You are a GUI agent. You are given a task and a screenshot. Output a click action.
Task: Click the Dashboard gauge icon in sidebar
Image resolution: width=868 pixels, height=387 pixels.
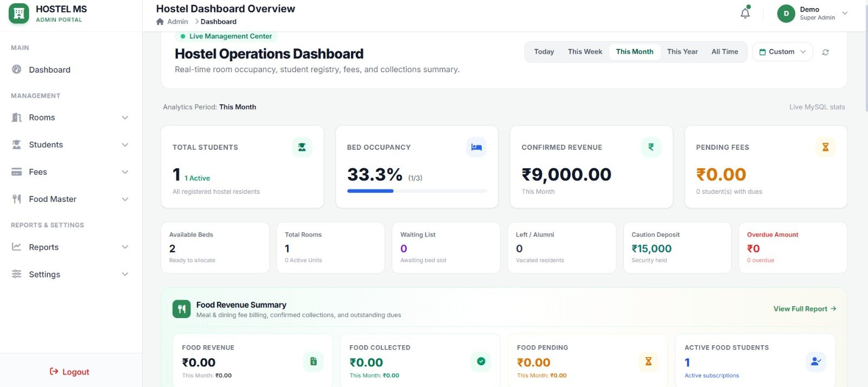click(17, 69)
